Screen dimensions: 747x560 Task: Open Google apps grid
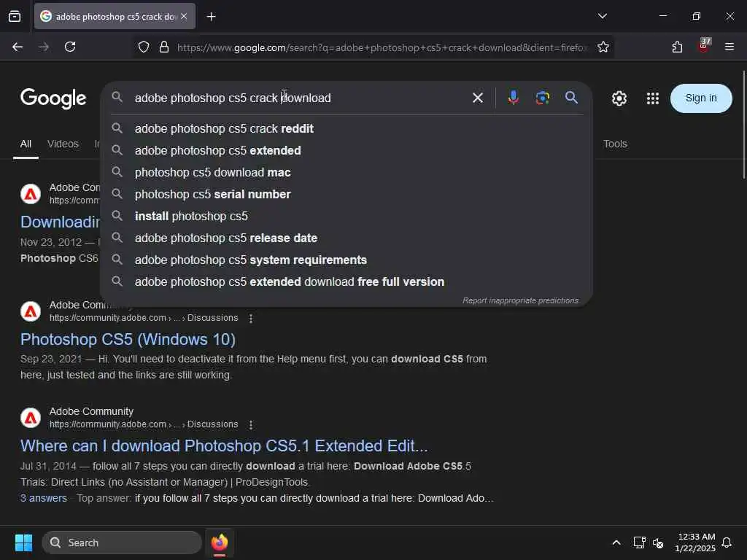click(652, 98)
